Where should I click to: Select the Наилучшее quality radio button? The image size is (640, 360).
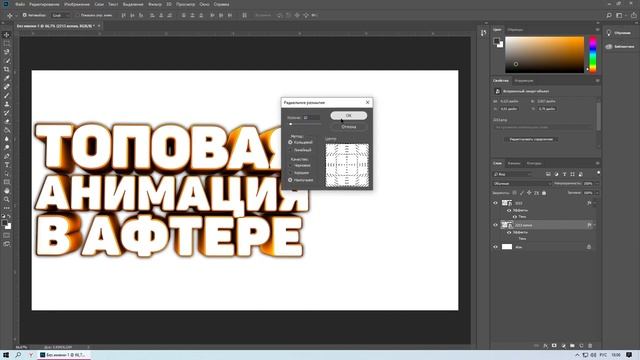(x=290, y=180)
